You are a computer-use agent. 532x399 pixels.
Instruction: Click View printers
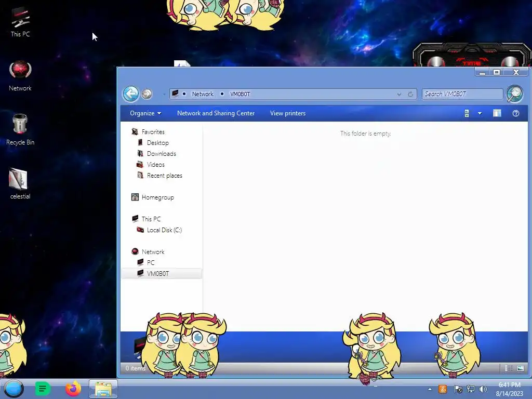click(x=288, y=113)
